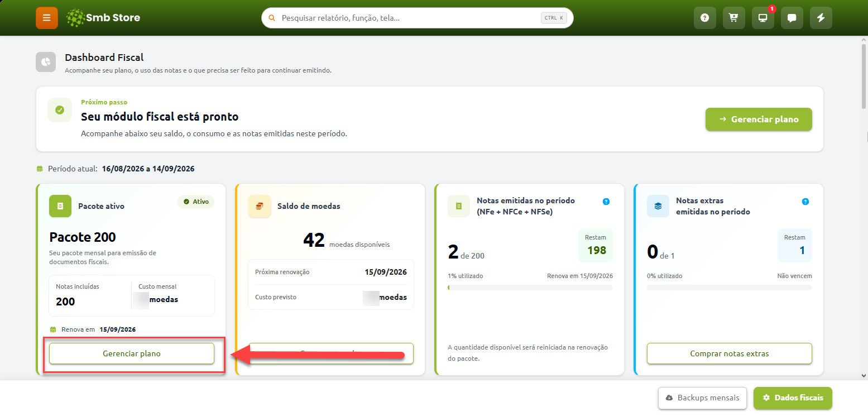Focus the Pesquisar relatório search field
Screen dimensions: 868x416
point(418,18)
